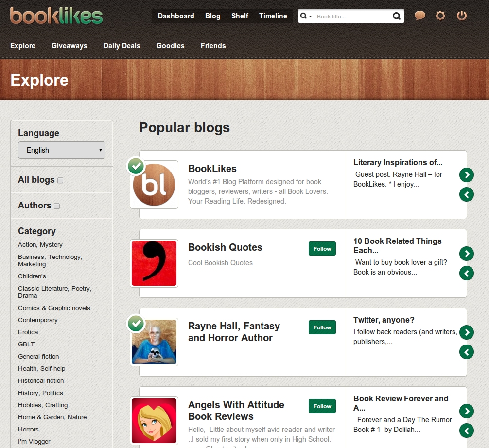Read post '10 Book Related Things Each...'
This screenshot has width=489, height=448.
pyautogui.click(x=397, y=246)
